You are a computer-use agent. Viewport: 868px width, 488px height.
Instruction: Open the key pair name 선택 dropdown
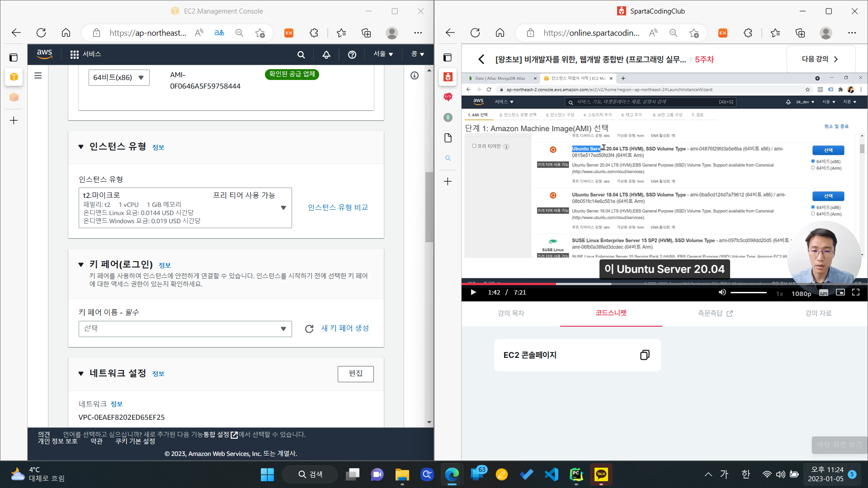click(185, 329)
